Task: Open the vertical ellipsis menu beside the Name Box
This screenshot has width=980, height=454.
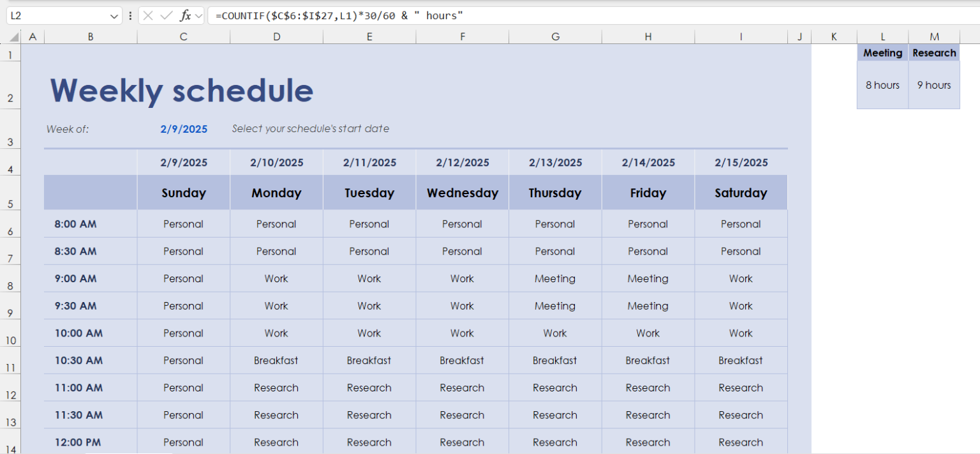Action: point(130,15)
